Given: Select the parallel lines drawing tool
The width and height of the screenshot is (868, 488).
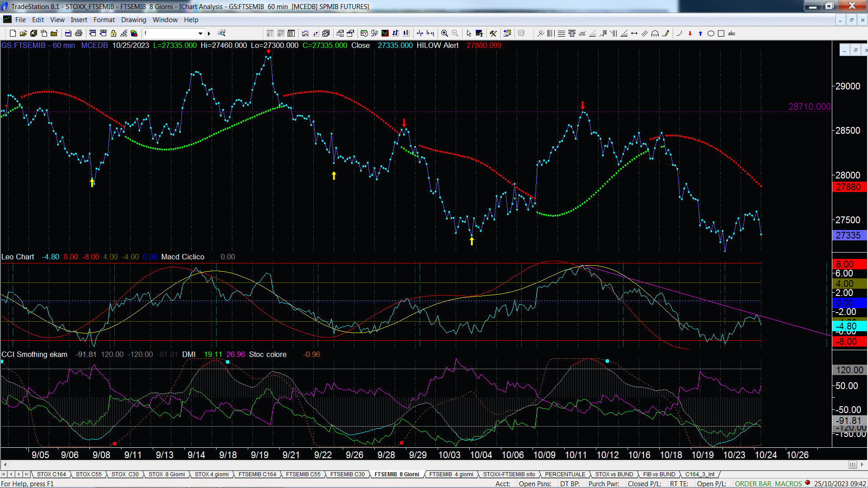Looking at the screenshot, I should click(x=645, y=33).
